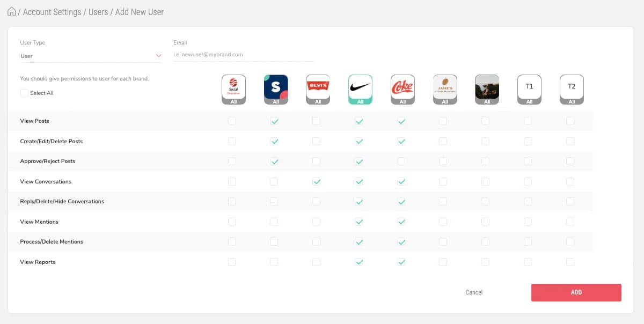This screenshot has width=644, height=324.
Task: Select the Social Orientation brand icon
Action: tap(233, 90)
